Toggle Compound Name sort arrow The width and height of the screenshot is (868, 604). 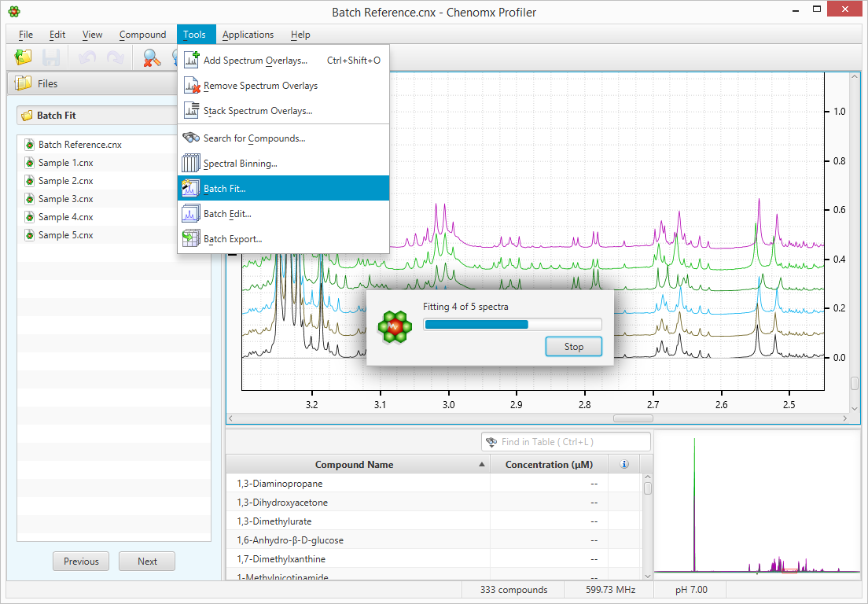click(x=482, y=465)
